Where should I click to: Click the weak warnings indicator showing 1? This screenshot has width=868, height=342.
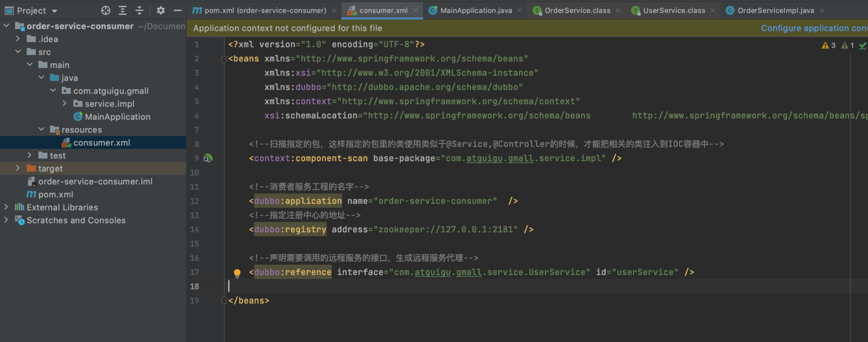click(848, 45)
